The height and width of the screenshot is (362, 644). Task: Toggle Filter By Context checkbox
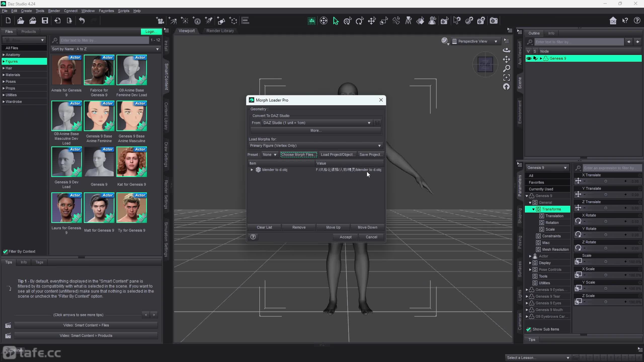tap(5, 251)
